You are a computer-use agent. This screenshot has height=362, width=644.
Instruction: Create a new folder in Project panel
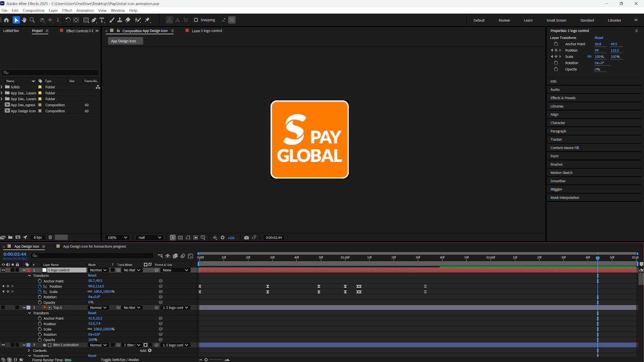(10, 237)
